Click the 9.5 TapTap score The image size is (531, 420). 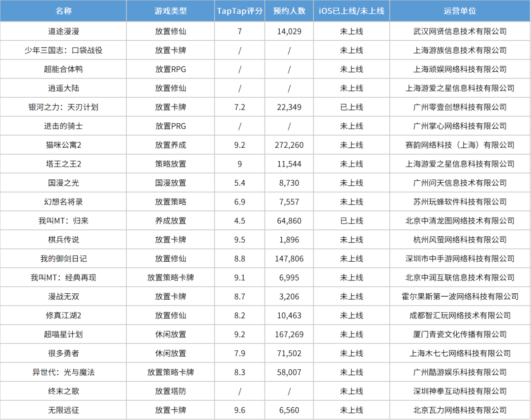[239, 240]
